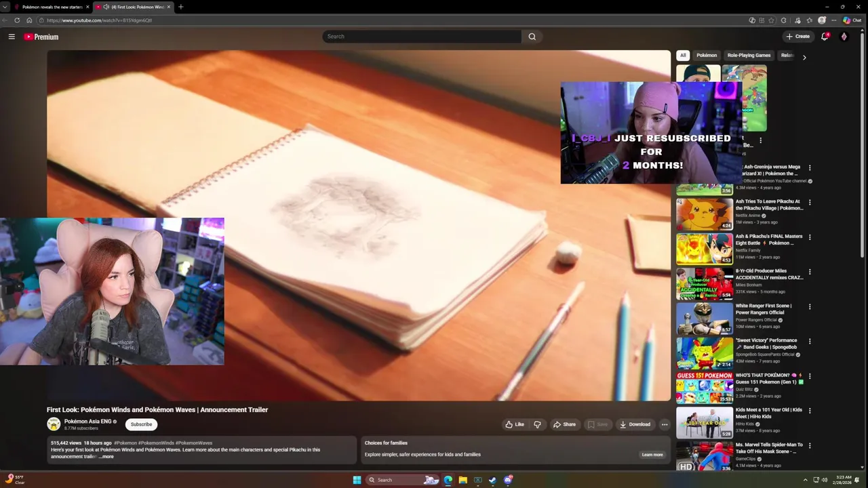
Task: Open Steam from the taskbar
Action: click(492, 480)
